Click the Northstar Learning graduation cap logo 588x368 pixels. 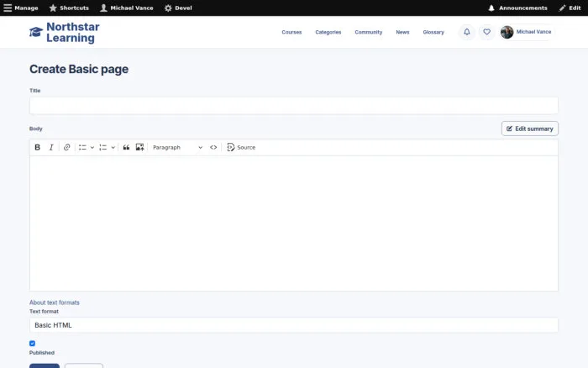[x=36, y=32]
